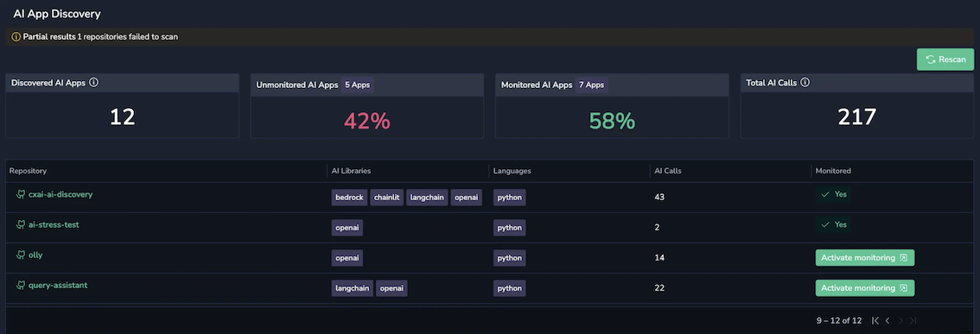Sort by the AI Calls column header
This screenshot has width=980, height=334.
668,171
